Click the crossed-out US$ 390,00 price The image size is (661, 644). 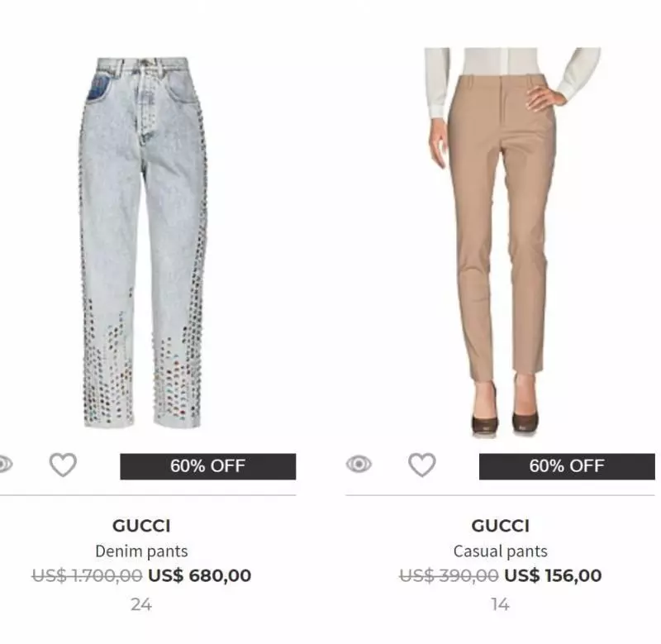tap(449, 575)
